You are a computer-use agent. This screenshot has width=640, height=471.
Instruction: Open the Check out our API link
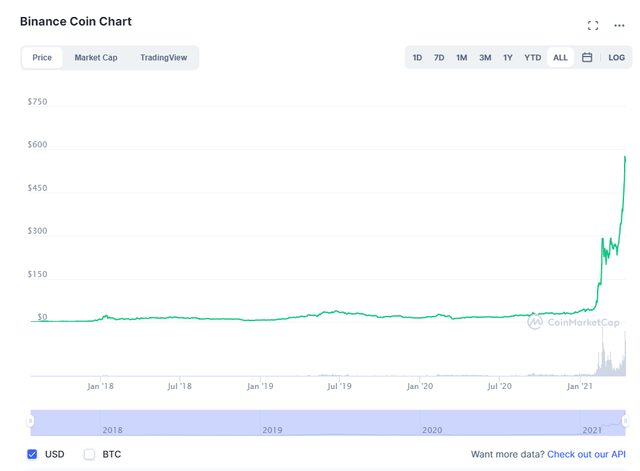point(586,454)
